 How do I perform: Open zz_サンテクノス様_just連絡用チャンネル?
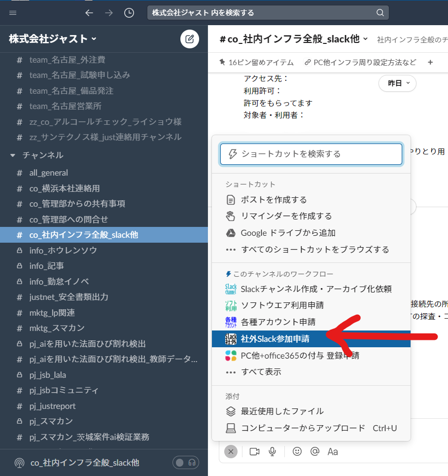point(103,137)
